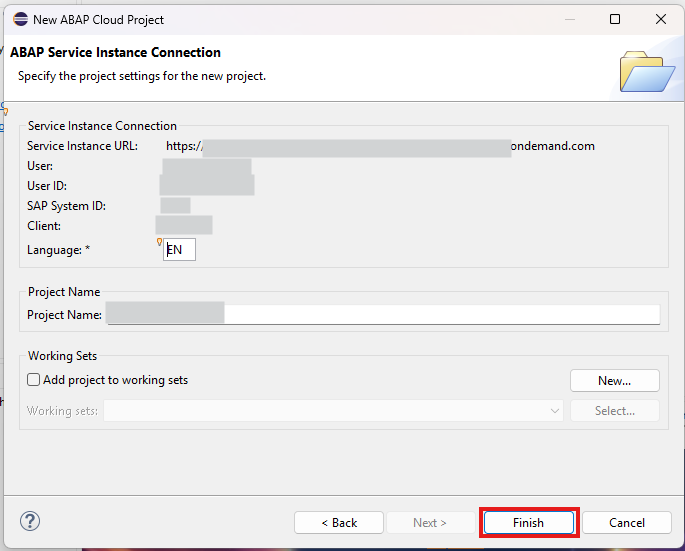This screenshot has width=685, height=551.
Task: Click the New... working set button
Action: coord(615,381)
